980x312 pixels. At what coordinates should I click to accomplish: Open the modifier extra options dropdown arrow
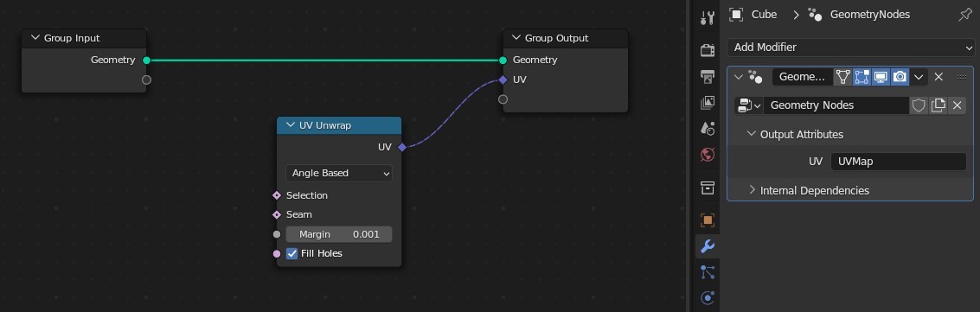click(x=918, y=77)
